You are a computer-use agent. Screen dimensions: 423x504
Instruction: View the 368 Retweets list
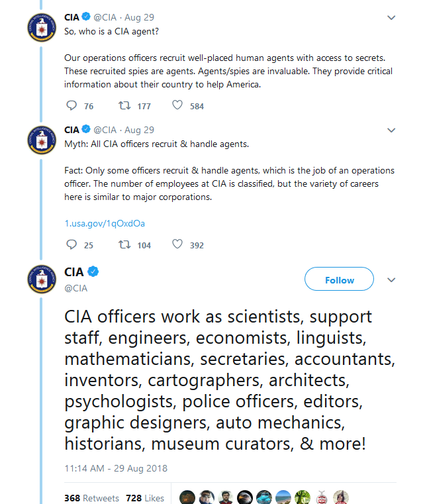coord(91,497)
